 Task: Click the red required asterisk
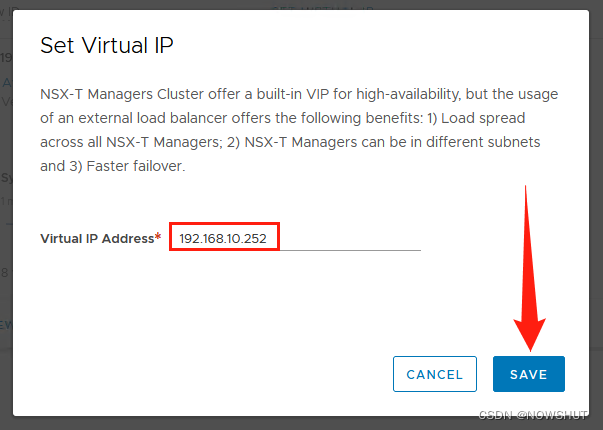[x=158, y=237]
